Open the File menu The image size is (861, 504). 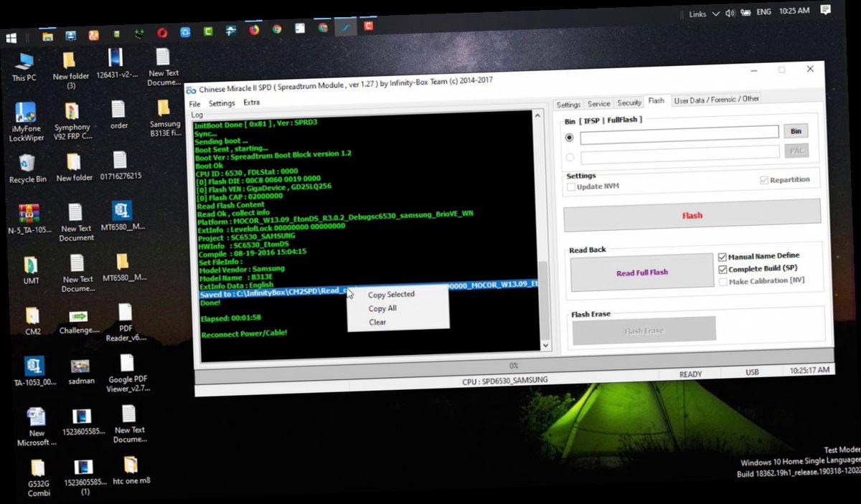pos(194,104)
